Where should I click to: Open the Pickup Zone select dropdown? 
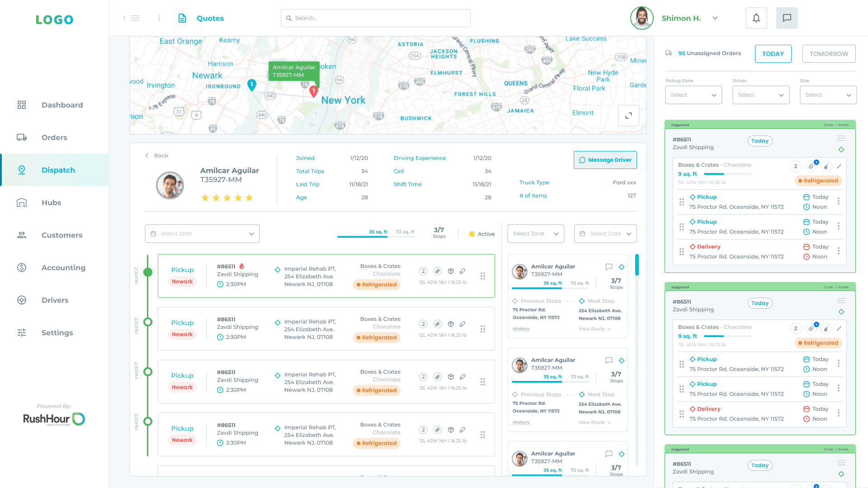693,95
